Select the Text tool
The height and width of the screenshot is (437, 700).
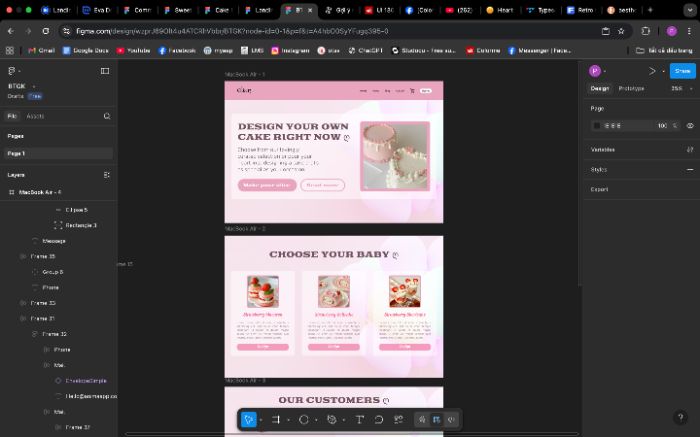pos(359,420)
